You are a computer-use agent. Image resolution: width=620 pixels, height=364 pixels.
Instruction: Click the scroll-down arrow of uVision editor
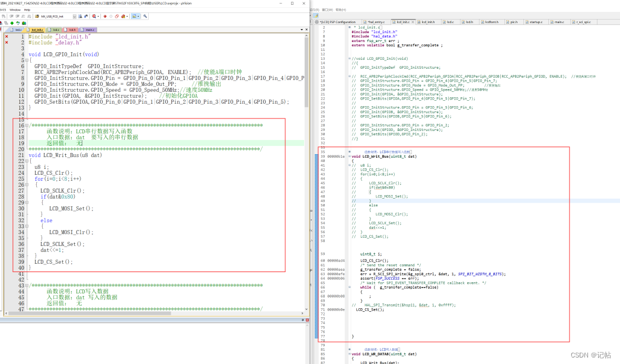306,309
